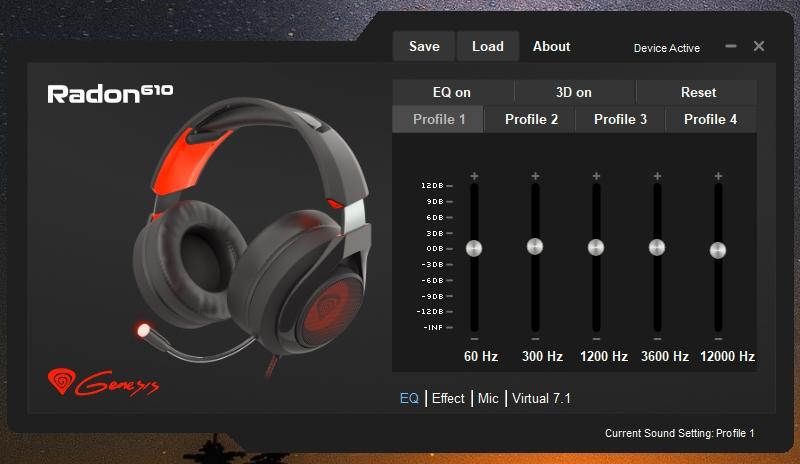This screenshot has height=464, width=800.
Task: Click the 6DB scale label
Action: pyautogui.click(x=435, y=217)
